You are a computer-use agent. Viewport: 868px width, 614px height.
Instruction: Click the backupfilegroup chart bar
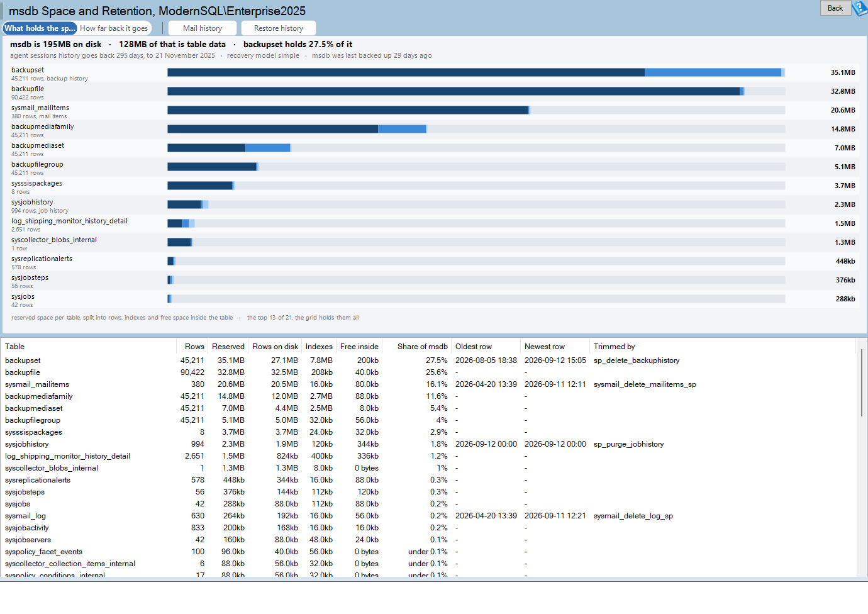click(213, 167)
